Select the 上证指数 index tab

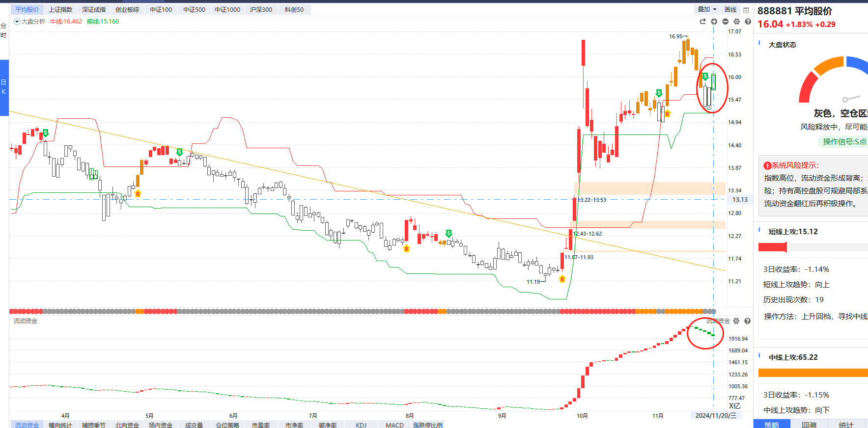click(x=60, y=10)
